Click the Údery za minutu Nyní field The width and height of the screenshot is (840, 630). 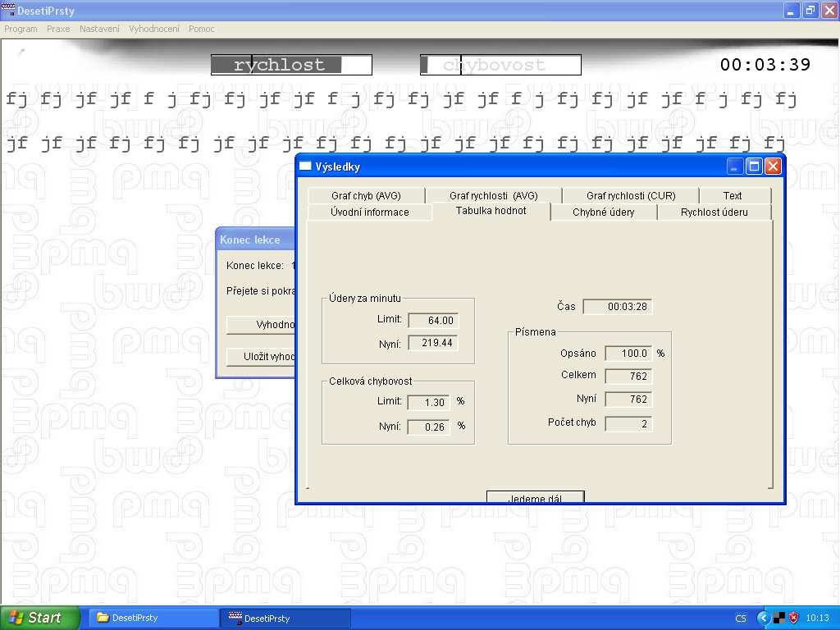coord(433,343)
